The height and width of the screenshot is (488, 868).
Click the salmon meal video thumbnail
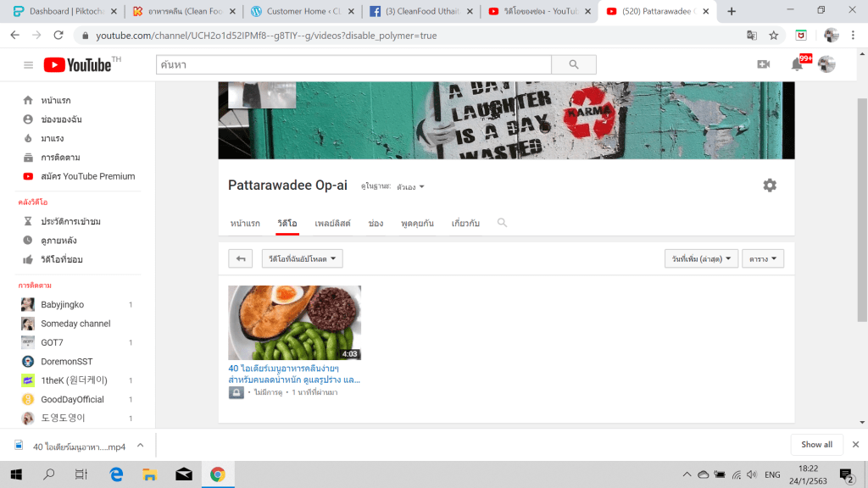[294, 323]
